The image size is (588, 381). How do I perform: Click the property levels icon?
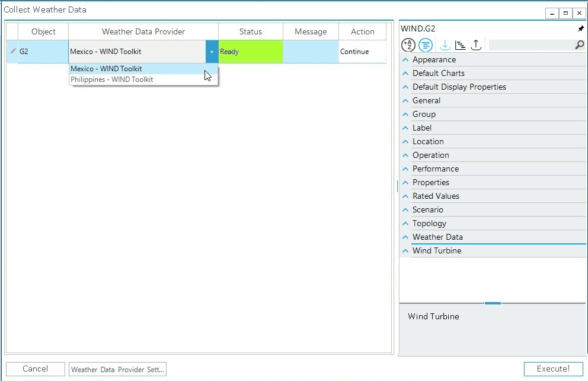[461, 45]
